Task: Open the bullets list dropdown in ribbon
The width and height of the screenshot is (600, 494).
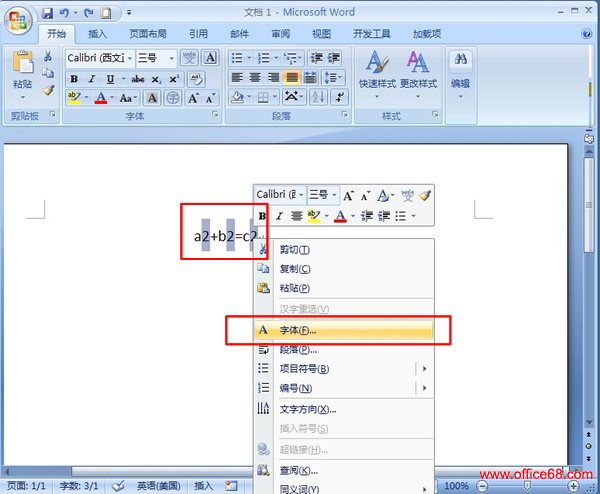Action: click(249, 58)
